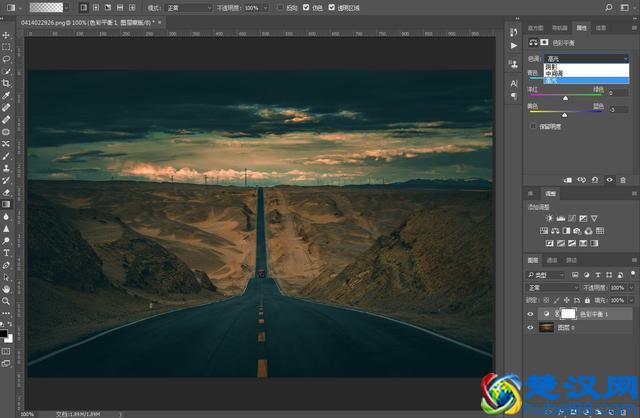Select the Rectangular Marquee tool
The width and height of the screenshot is (640, 418).
(x=6, y=47)
